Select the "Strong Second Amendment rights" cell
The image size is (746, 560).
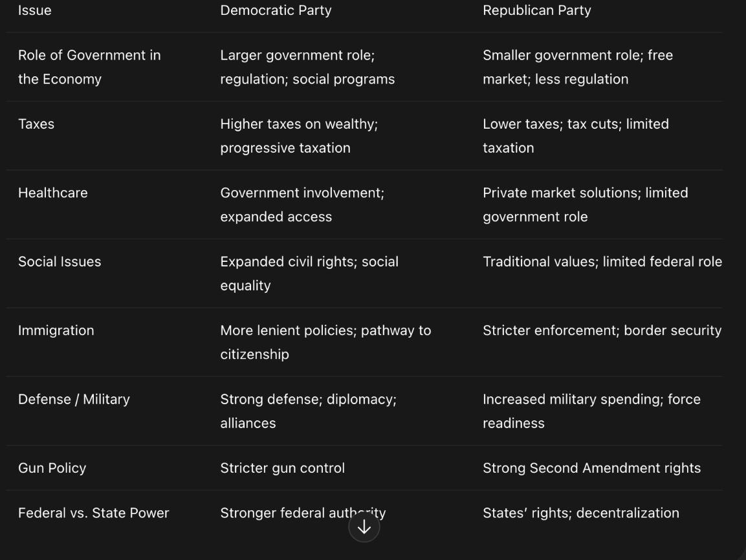click(591, 468)
